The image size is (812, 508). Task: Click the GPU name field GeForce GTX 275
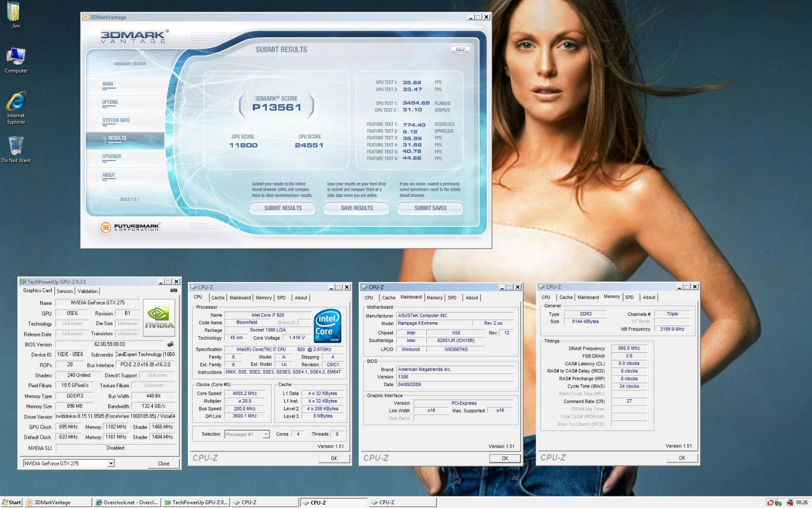click(98, 303)
